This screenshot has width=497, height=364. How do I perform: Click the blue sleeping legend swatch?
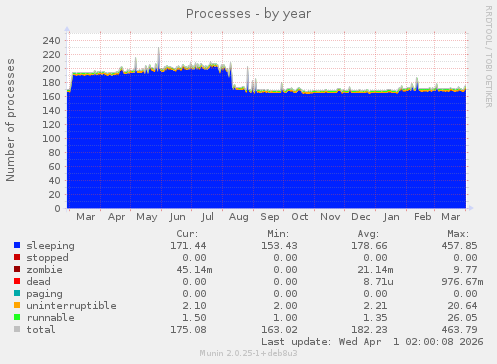(17, 245)
